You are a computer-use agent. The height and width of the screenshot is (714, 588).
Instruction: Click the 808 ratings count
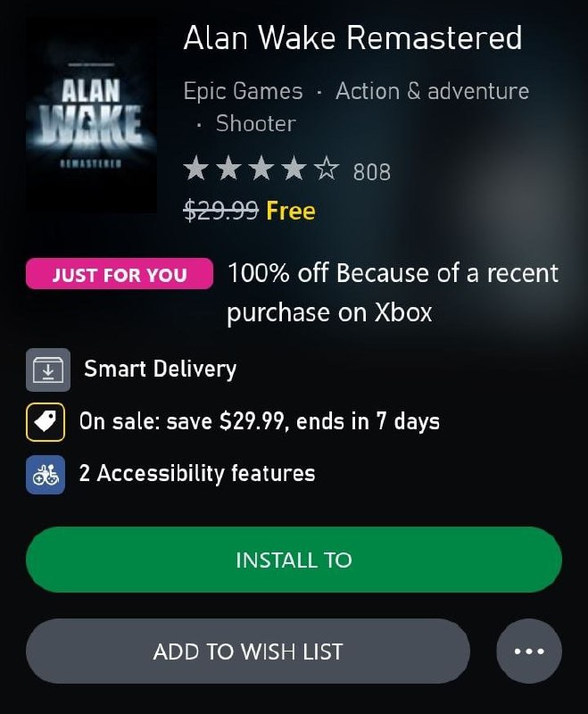point(372,172)
